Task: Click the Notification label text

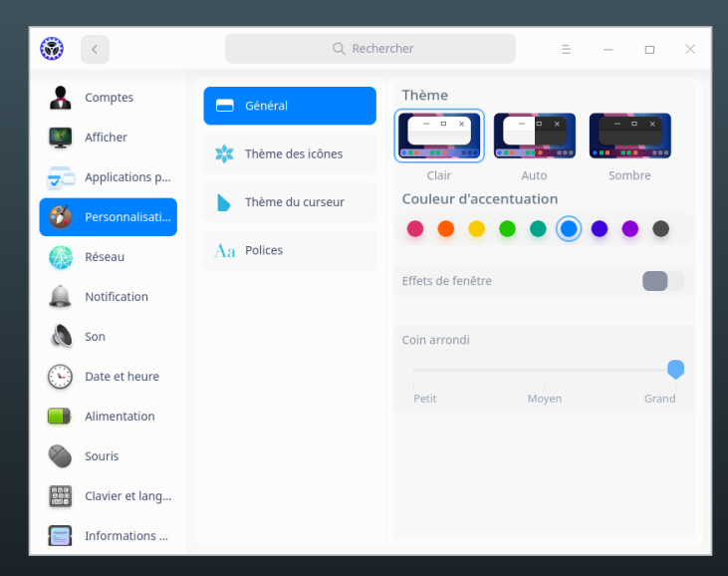Action: click(x=117, y=297)
